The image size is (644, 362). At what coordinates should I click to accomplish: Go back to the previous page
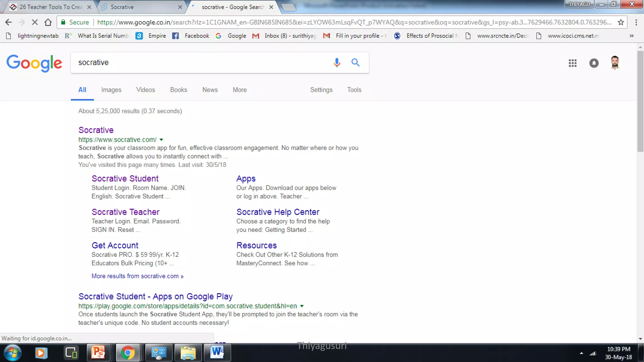pyautogui.click(x=8, y=22)
